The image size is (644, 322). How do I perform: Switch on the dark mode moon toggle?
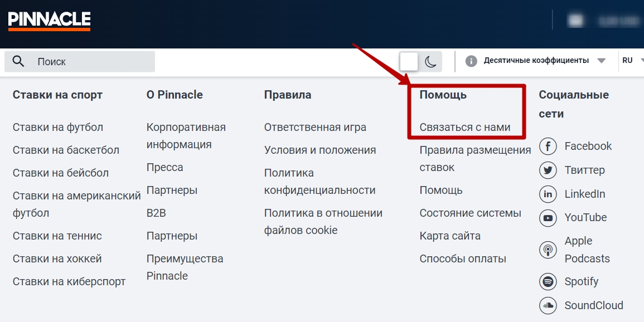tap(430, 61)
